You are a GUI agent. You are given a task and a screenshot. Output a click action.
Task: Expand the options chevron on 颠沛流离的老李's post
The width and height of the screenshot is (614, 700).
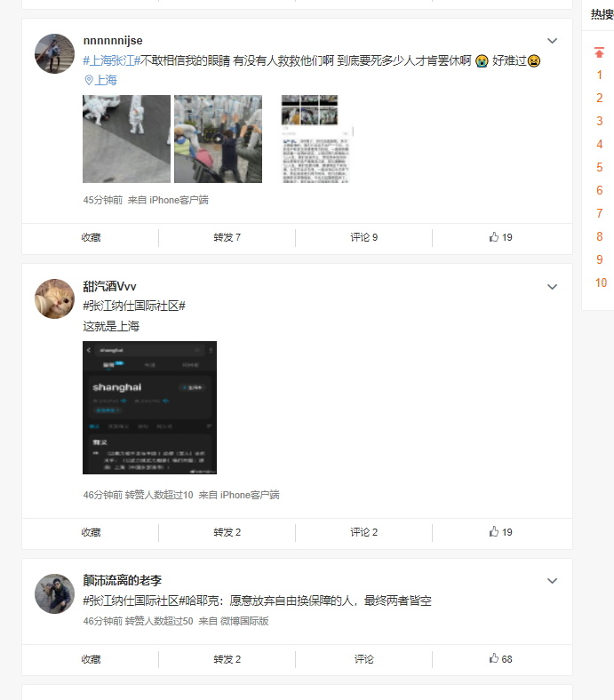click(x=553, y=581)
